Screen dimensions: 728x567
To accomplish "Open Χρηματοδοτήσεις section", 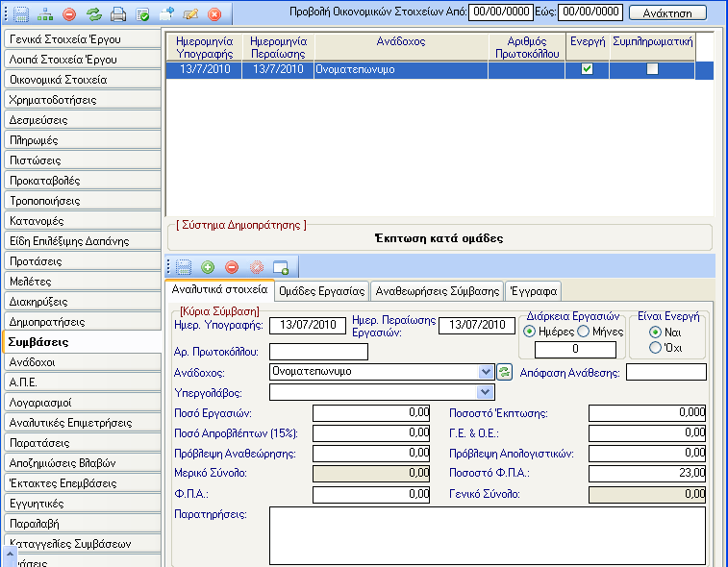I will click(83, 100).
